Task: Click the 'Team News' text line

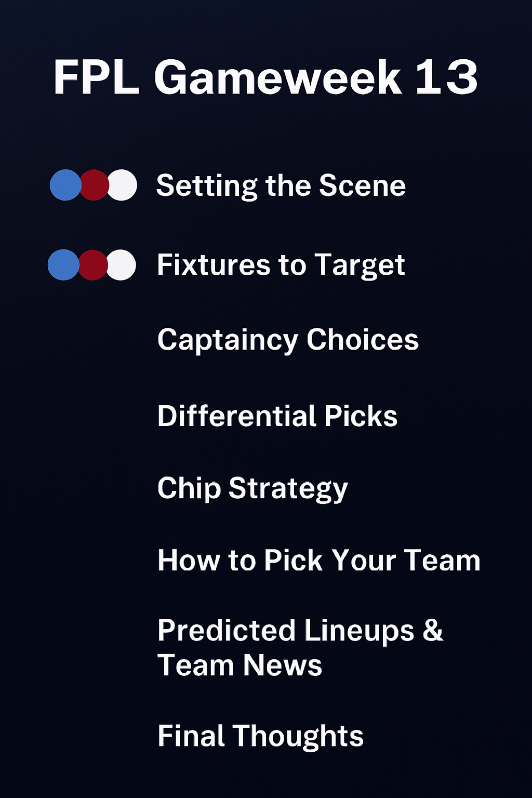Action: pyautogui.click(x=240, y=666)
